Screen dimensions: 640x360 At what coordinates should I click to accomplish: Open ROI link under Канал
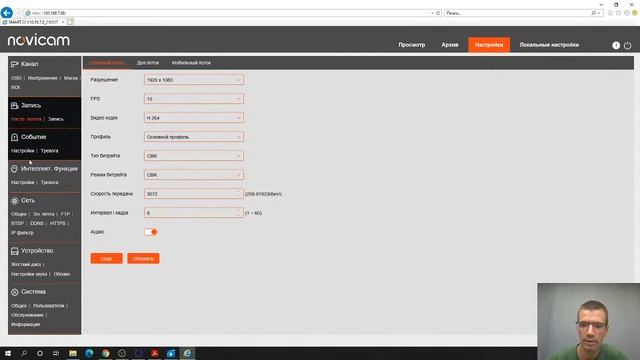pos(16,87)
